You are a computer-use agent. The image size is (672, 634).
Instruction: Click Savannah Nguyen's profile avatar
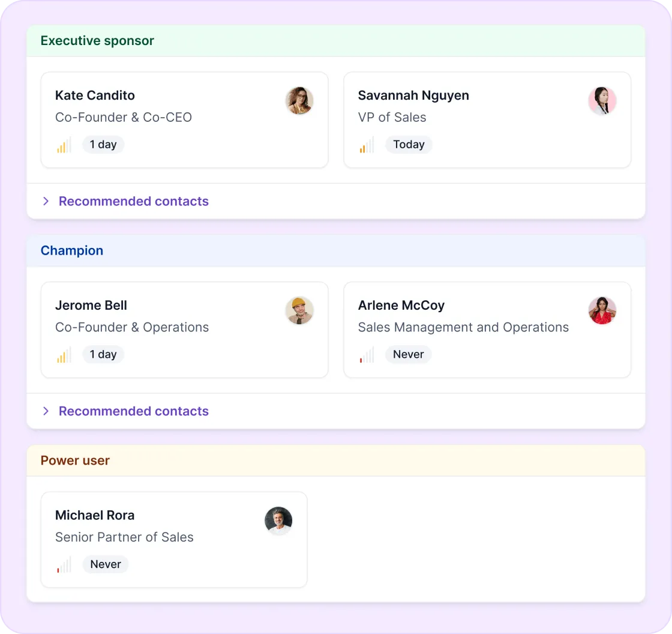click(x=602, y=101)
